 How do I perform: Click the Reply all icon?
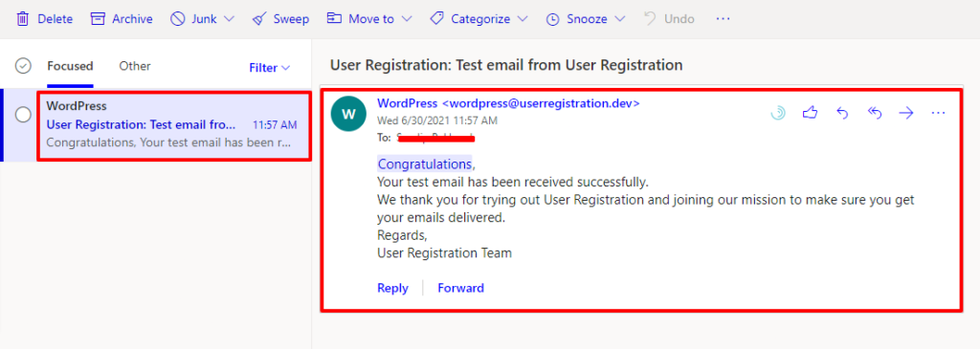[x=875, y=113]
